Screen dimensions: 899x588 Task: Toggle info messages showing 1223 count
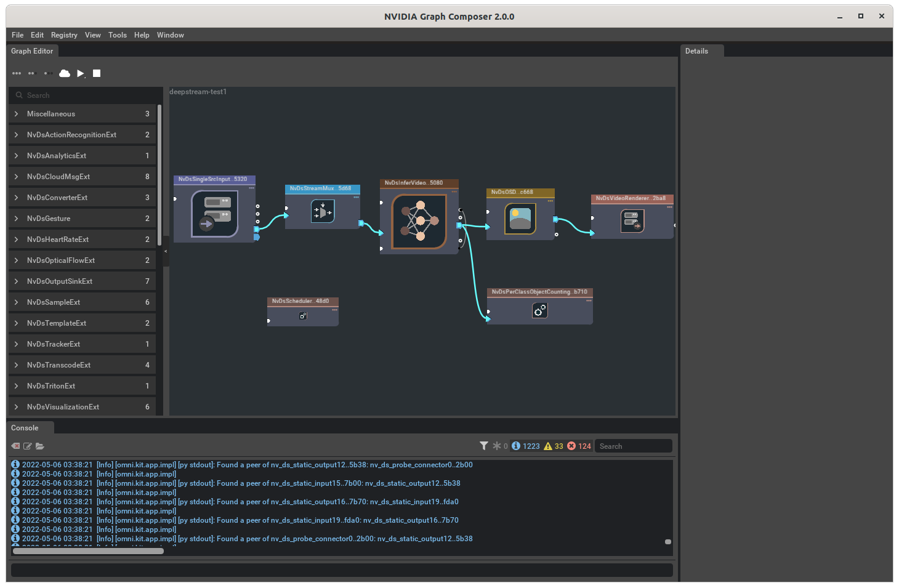[525, 446]
